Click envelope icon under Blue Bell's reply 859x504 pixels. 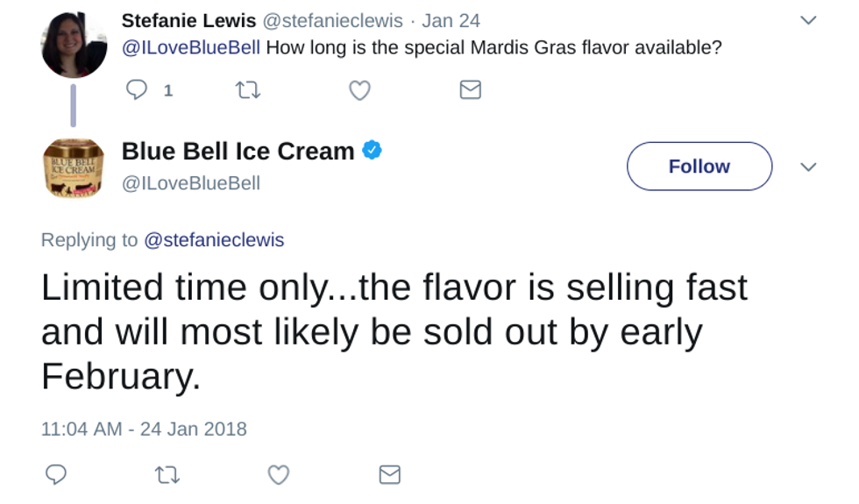coord(389,474)
